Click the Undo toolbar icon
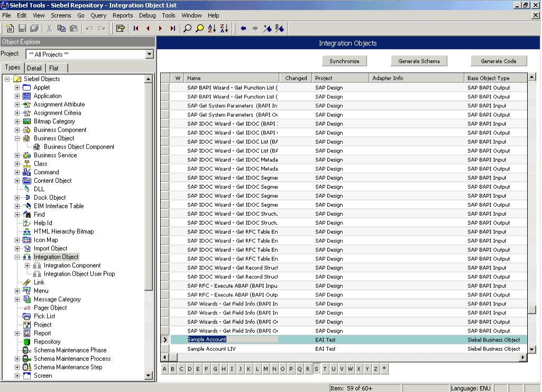Image resolution: width=542 pixels, height=392 pixels. pyautogui.click(x=89, y=29)
